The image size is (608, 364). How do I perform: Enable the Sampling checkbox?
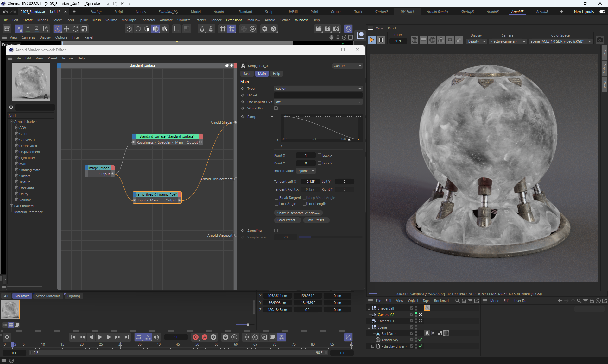pyautogui.click(x=276, y=231)
